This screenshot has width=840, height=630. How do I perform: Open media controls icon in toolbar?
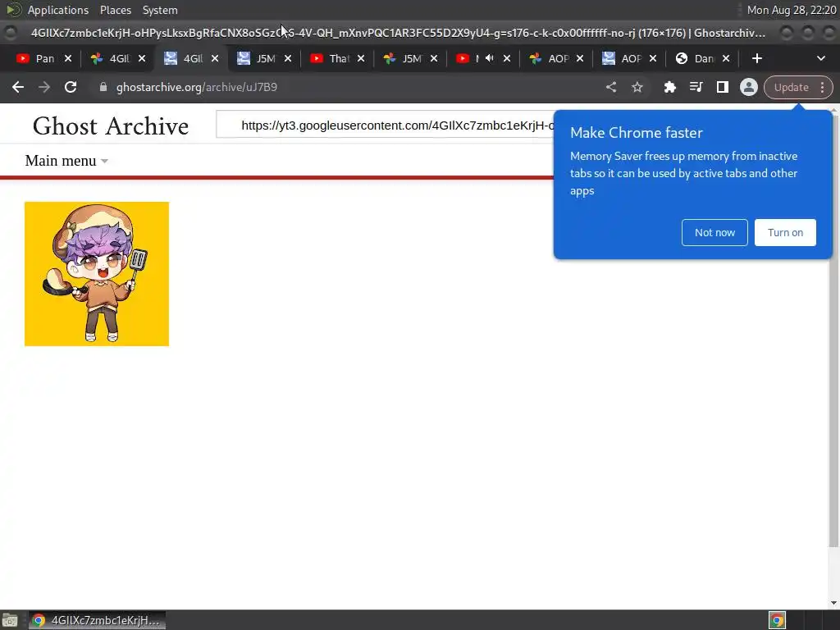(696, 87)
